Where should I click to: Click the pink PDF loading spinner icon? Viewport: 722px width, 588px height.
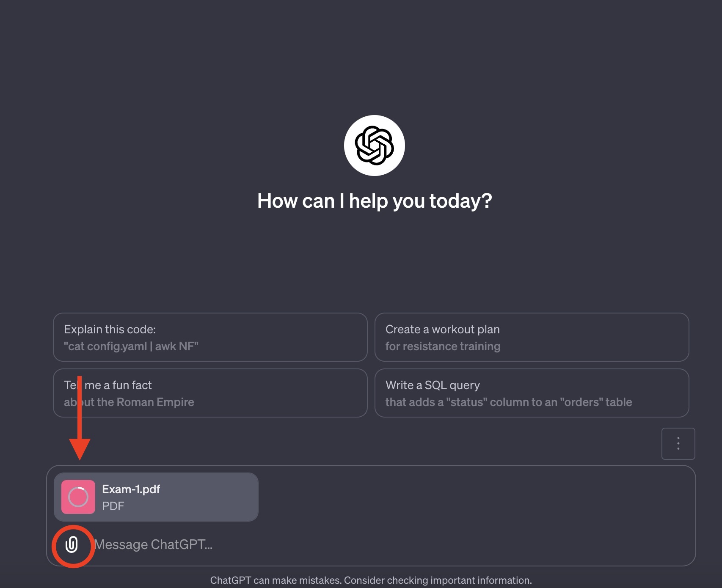pos(78,497)
